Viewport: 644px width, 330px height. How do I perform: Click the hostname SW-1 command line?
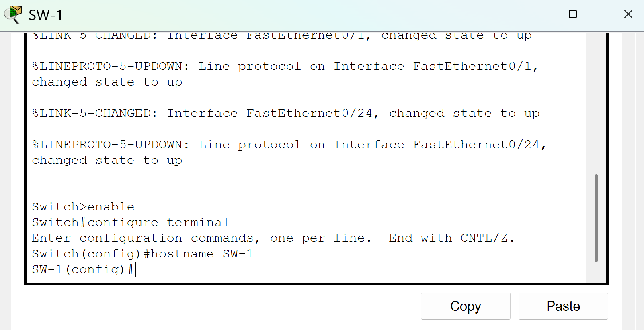click(x=142, y=254)
